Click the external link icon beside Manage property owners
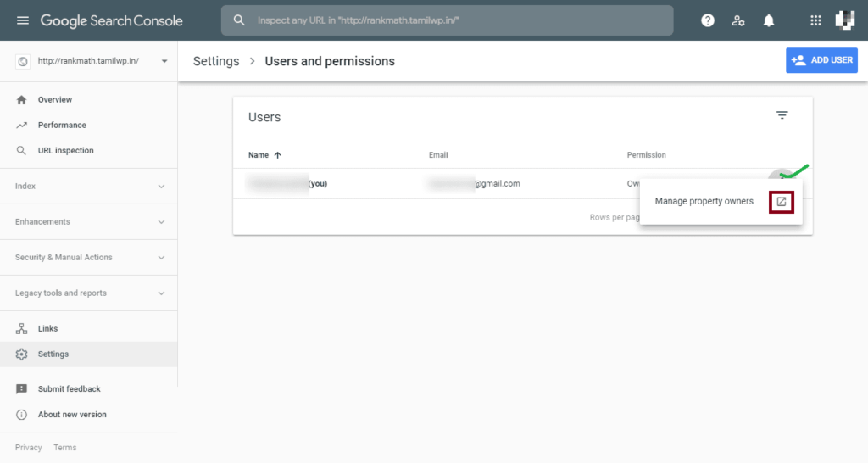Viewport: 868px width, 463px height. (x=781, y=202)
